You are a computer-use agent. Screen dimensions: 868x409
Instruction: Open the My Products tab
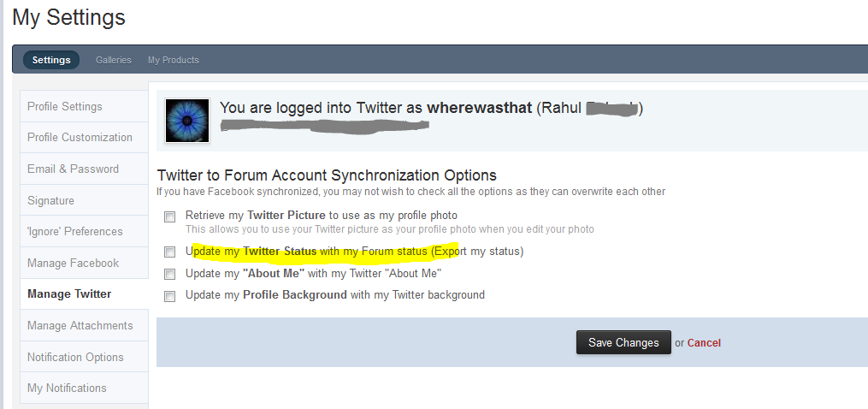pyautogui.click(x=174, y=60)
